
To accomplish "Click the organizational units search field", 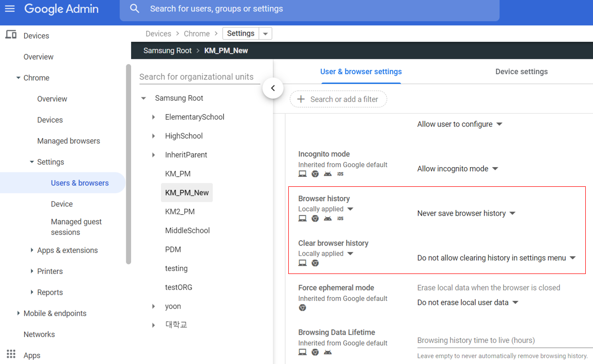I will pos(197,77).
